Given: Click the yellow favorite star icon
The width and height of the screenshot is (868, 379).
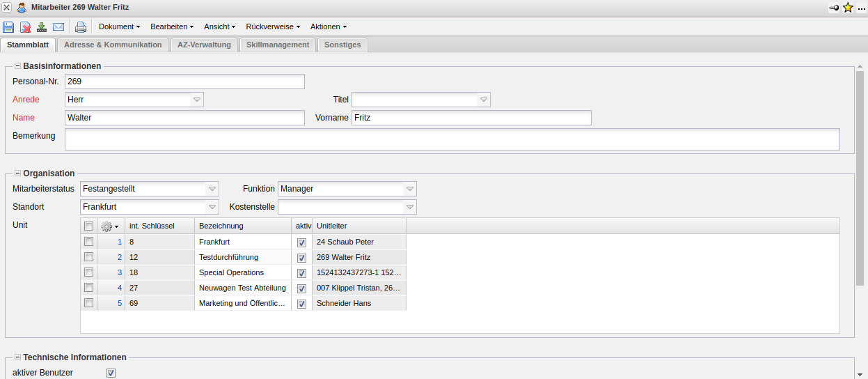Looking at the screenshot, I should click(848, 7).
